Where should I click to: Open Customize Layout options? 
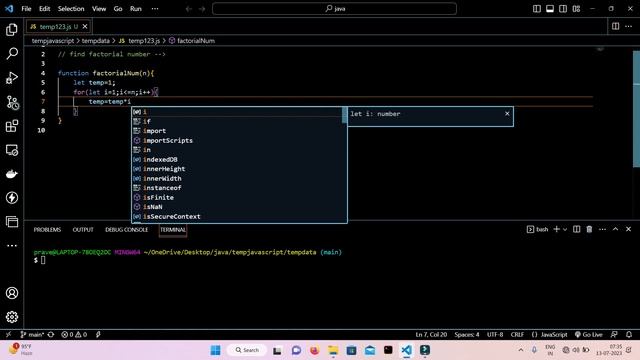(576, 9)
